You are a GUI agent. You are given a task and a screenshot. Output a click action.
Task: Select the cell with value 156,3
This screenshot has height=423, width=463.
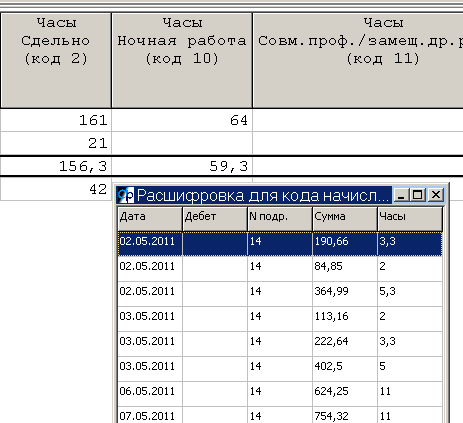[x=56, y=166]
